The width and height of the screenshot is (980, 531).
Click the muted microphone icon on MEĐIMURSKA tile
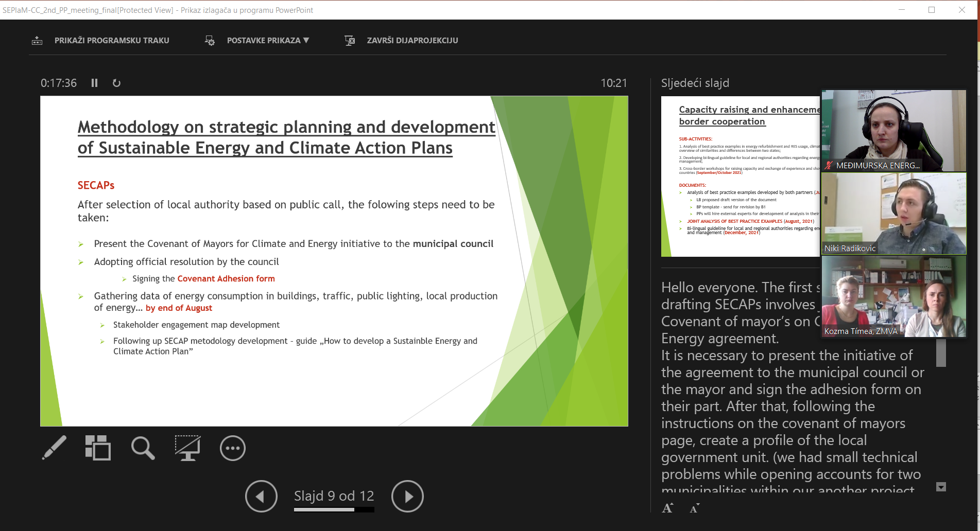click(x=829, y=166)
